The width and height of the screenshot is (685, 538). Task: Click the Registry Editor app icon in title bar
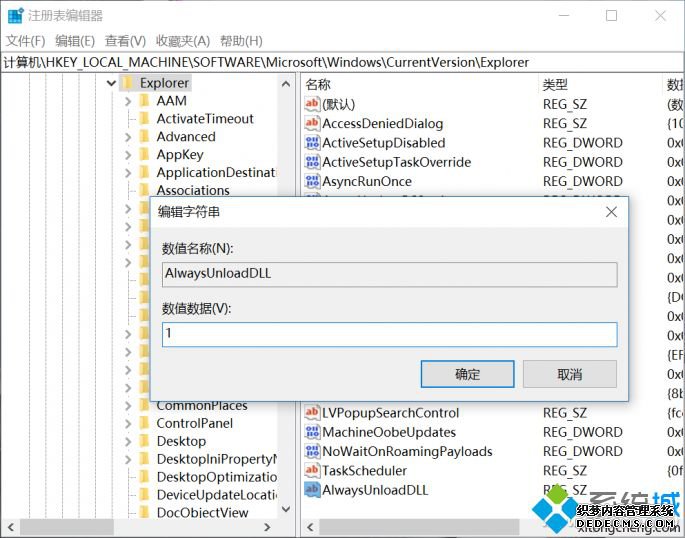coord(15,15)
